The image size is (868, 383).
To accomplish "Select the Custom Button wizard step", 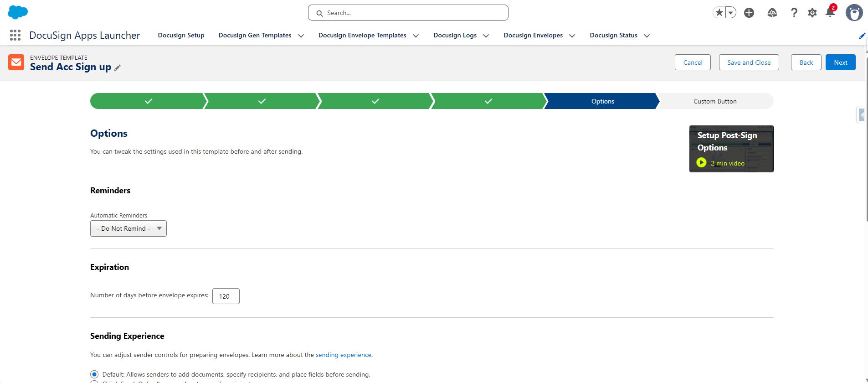I will coord(715,101).
